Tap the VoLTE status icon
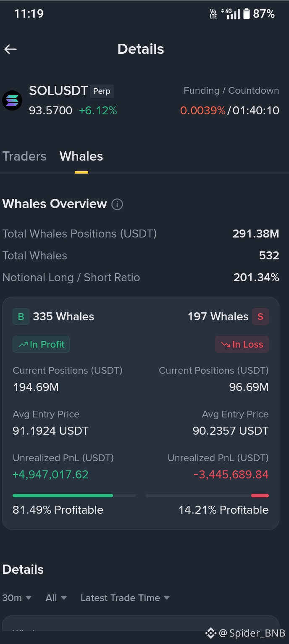The image size is (289, 644). [213, 14]
